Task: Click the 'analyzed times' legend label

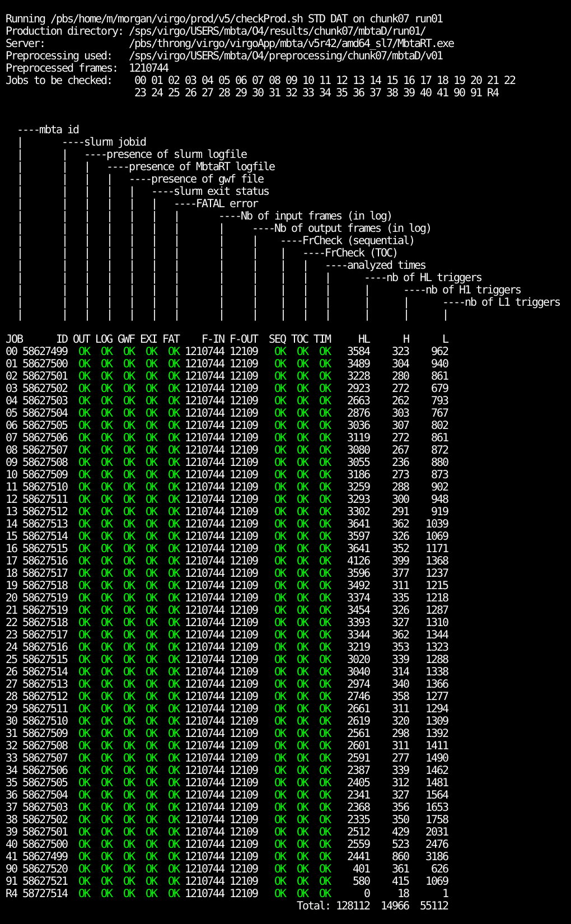Action: pos(386,265)
